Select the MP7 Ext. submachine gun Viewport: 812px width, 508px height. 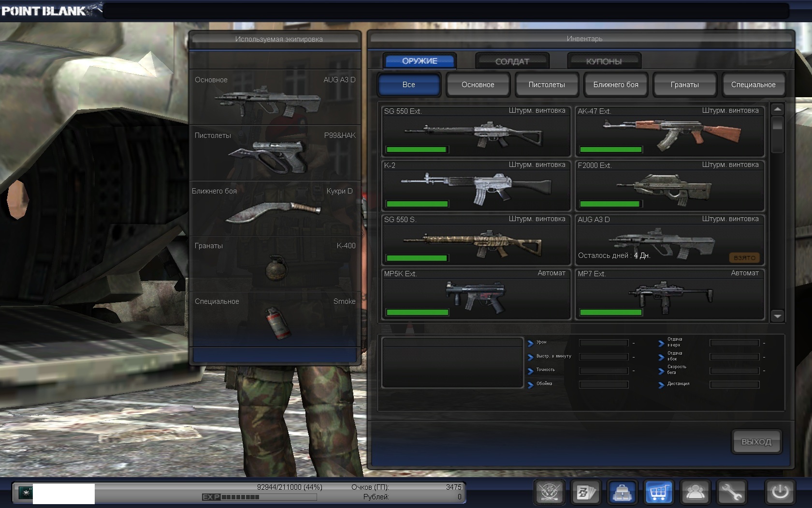point(670,294)
